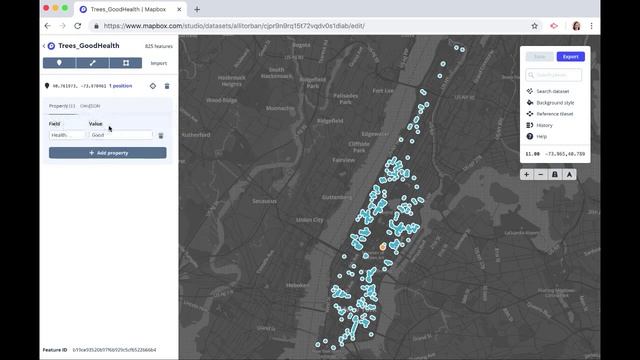Click the '825 features' count
This screenshot has height=360, width=640.
click(159, 46)
